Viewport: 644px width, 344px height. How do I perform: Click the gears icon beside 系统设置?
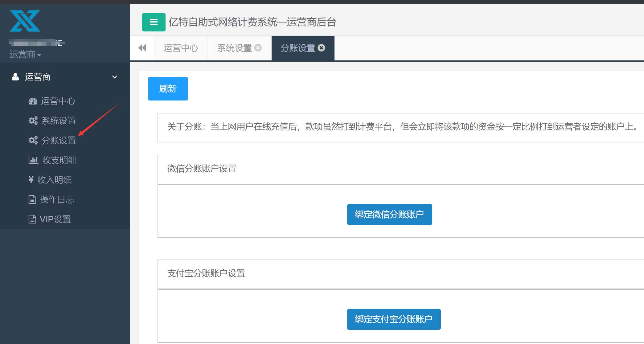(x=33, y=121)
